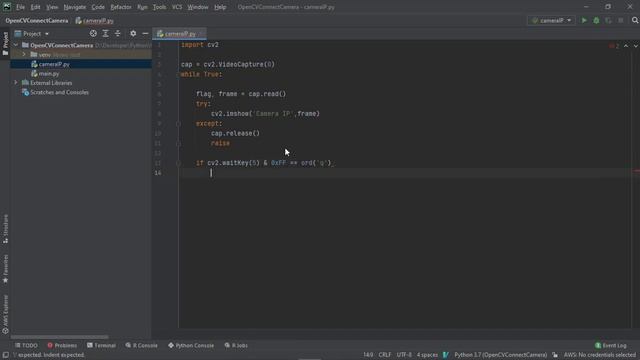This screenshot has width=640, height=360.
Task: Toggle tool window quick access icon
Action: 5,355
